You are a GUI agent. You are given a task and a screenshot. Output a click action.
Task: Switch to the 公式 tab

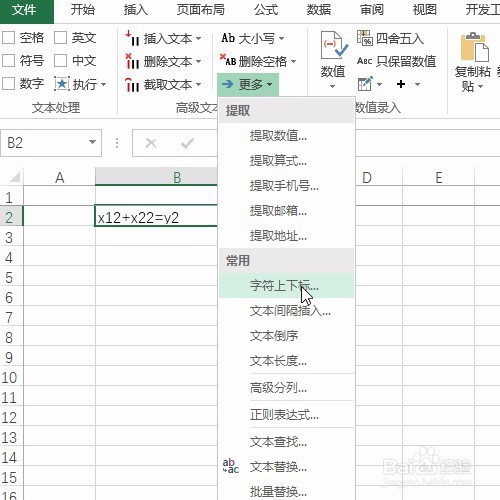tap(266, 10)
